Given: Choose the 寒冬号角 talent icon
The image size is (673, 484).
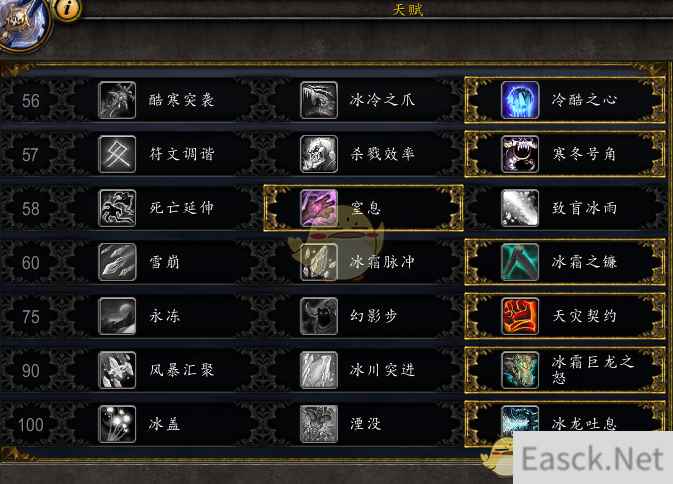Looking at the screenshot, I should point(520,154).
